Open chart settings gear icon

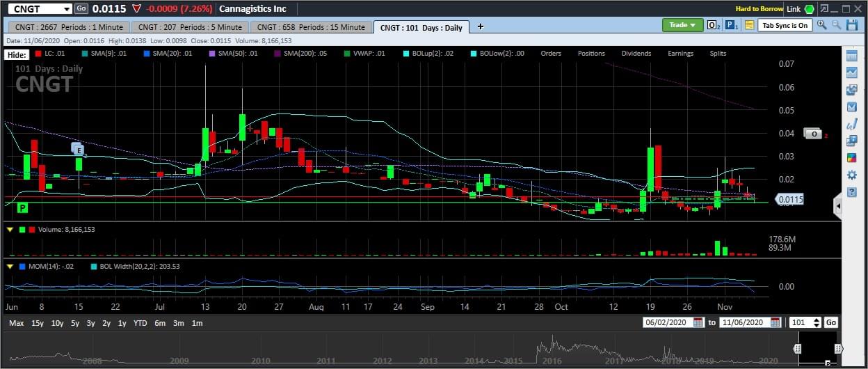coord(852,175)
